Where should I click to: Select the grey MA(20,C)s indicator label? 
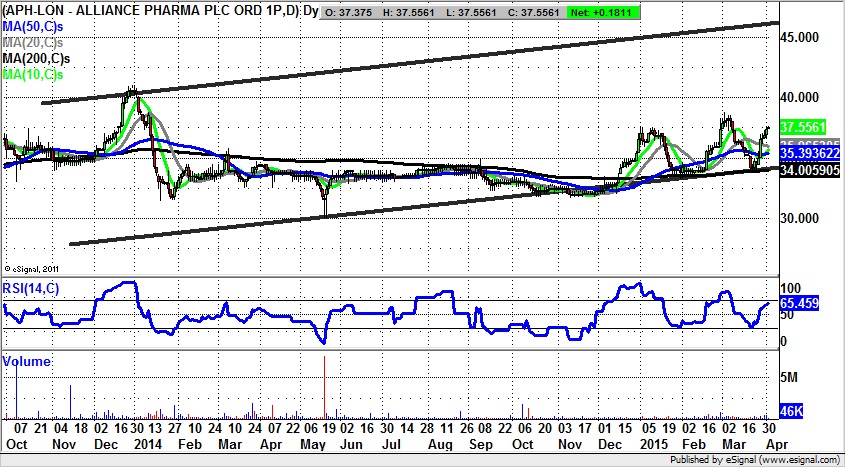(31, 42)
